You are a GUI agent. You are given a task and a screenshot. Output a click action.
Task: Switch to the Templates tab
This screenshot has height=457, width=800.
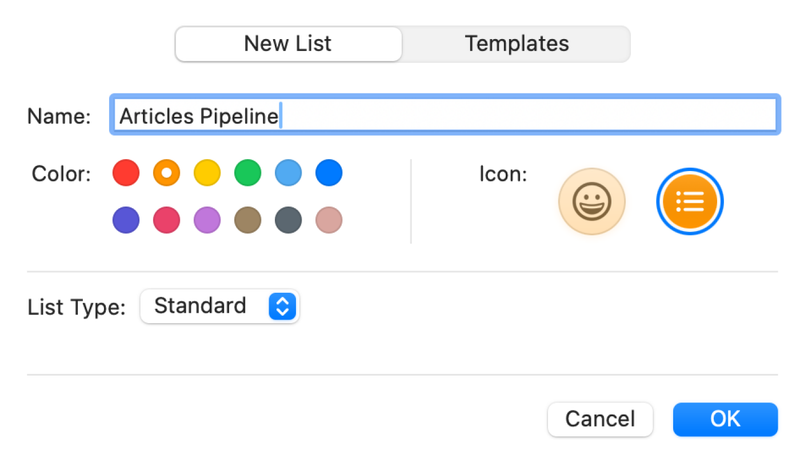[x=517, y=44]
